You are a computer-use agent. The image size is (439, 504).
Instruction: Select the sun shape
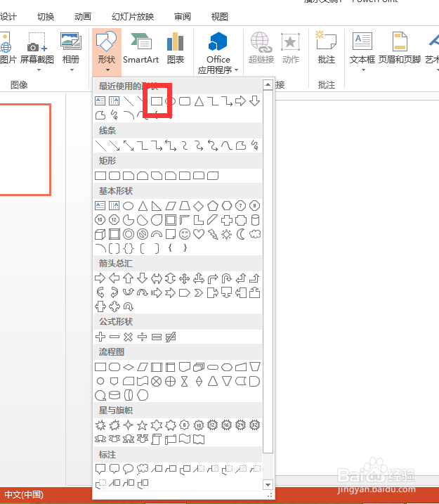pos(227,234)
